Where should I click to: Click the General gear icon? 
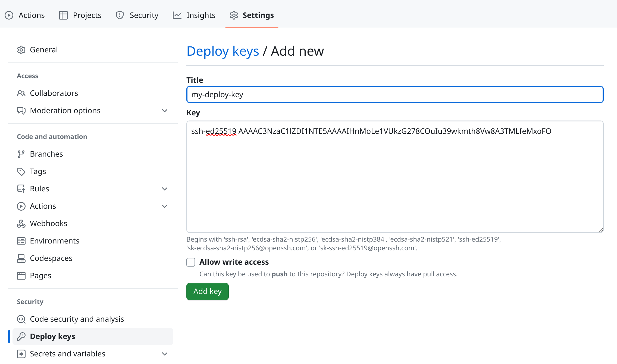21,50
